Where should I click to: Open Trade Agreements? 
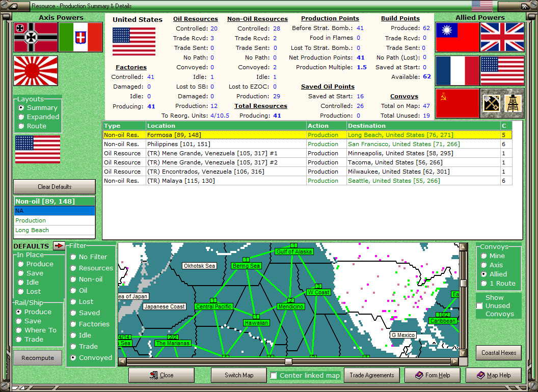tap(371, 375)
